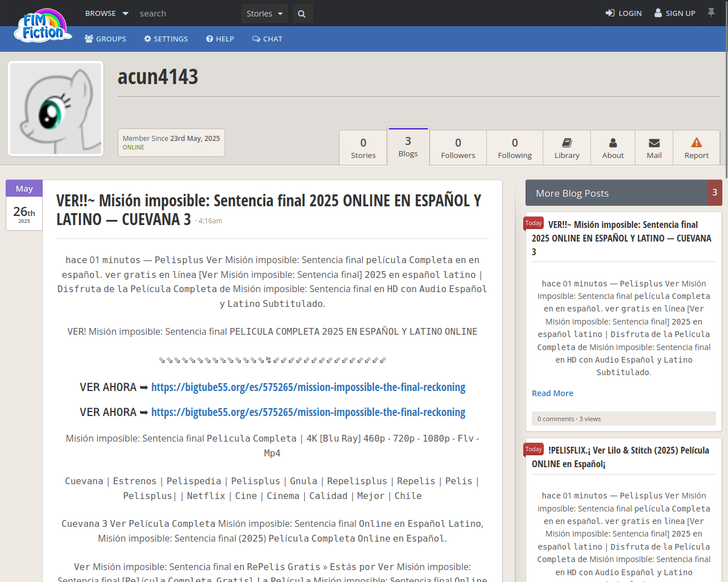
Task: Open the BROWSE dropdown menu
Action: 106,13
